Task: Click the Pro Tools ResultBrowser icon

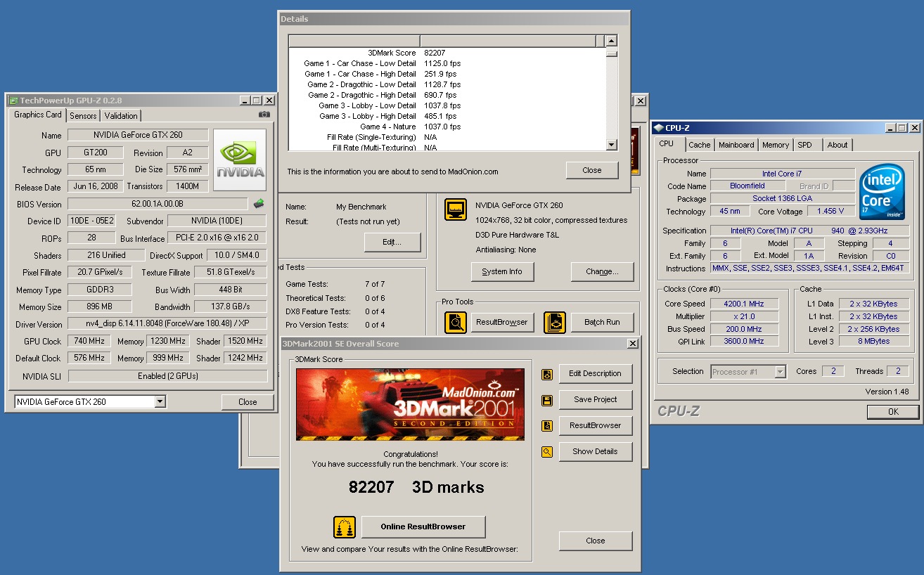Action: [x=456, y=322]
